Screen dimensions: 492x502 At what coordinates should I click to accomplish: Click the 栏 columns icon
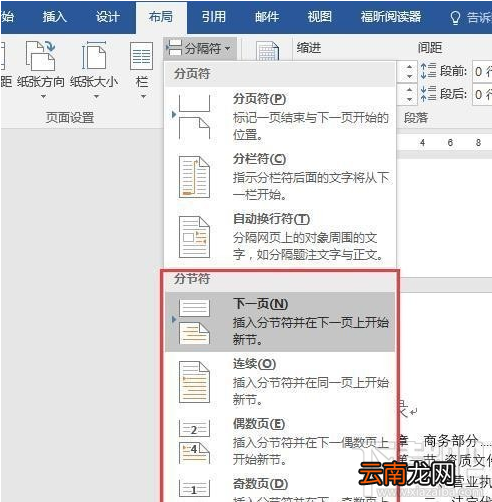click(x=141, y=56)
